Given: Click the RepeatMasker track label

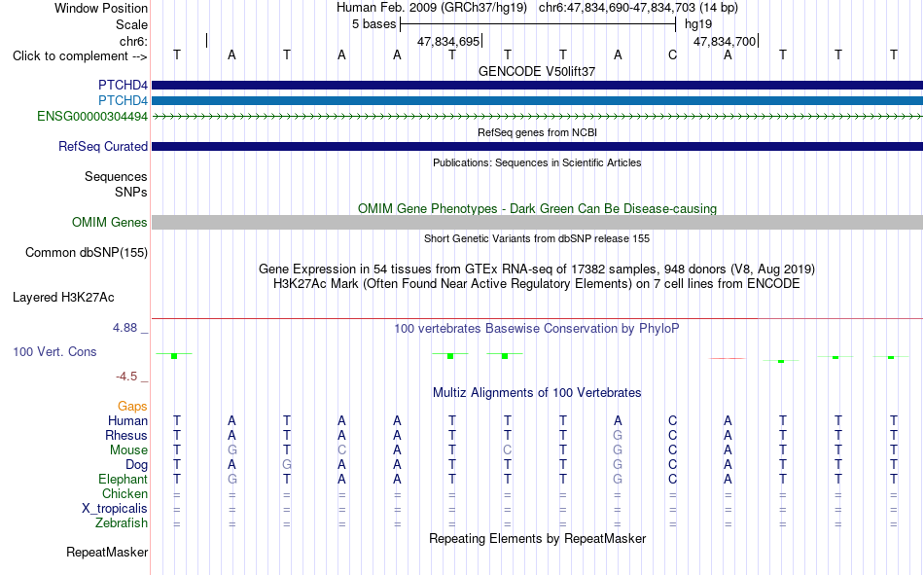Looking at the screenshot, I should [x=107, y=552].
